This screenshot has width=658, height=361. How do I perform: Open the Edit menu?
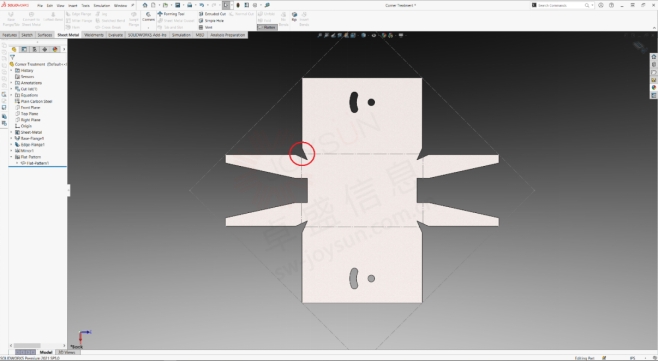(x=50, y=5)
